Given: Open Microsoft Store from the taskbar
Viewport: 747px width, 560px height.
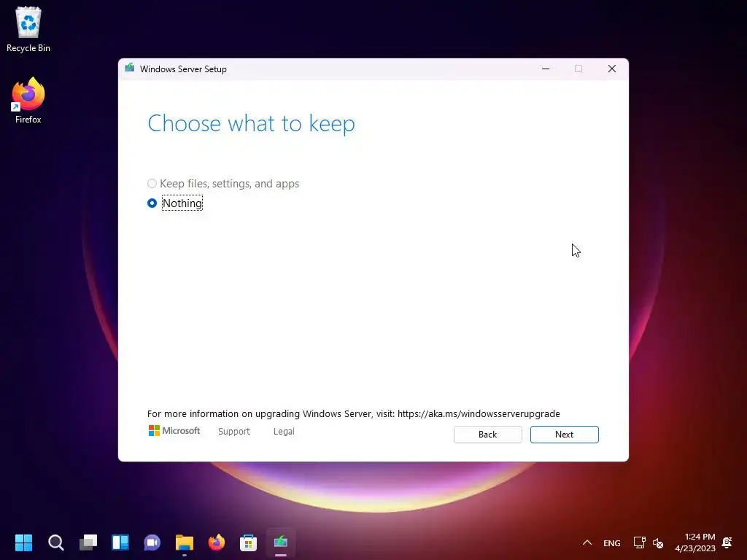Looking at the screenshot, I should click(x=248, y=542).
